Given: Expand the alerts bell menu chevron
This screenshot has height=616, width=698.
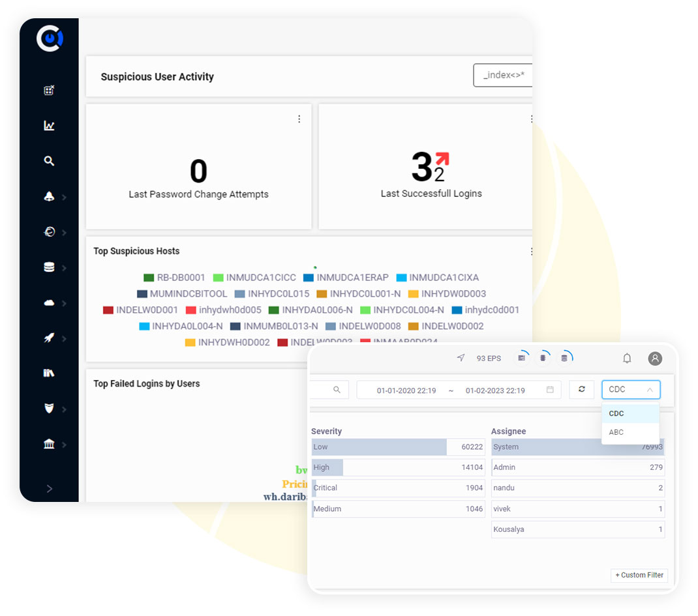Looking at the screenshot, I should coord(64,198).
